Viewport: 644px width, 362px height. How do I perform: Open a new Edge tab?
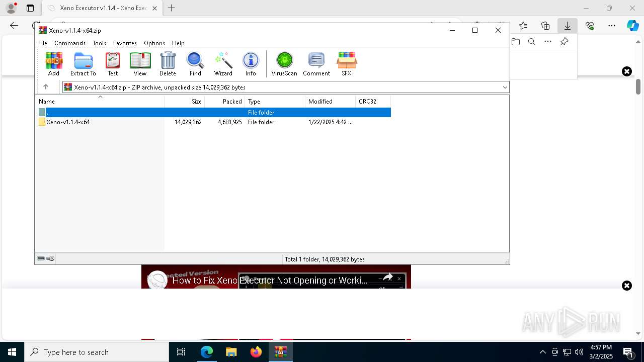point(172,8)
